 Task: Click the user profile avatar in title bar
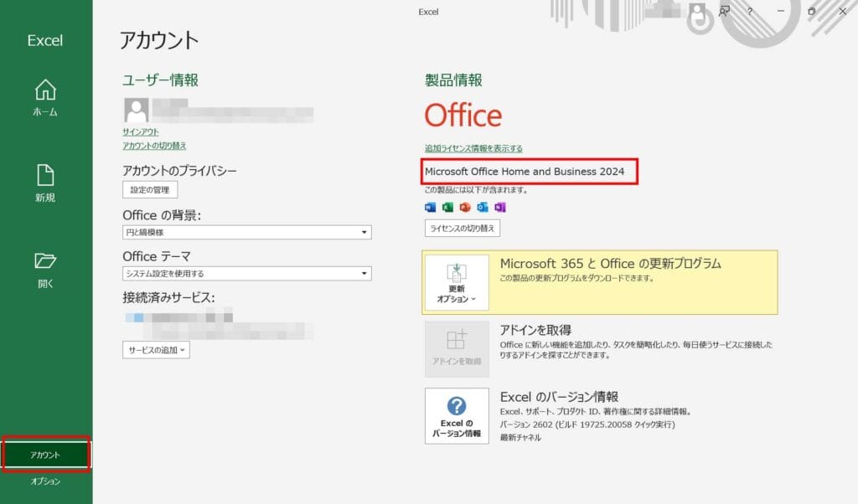click(x=697, y=12)
